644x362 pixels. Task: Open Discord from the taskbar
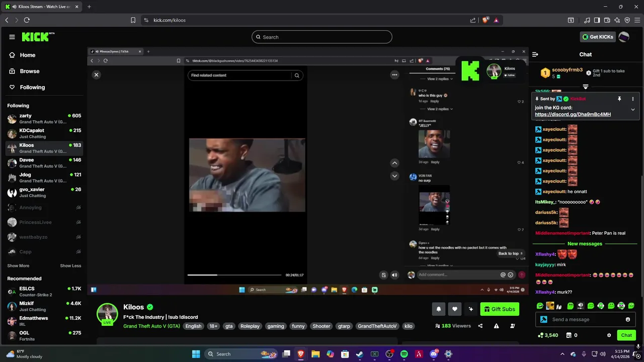click(434, 354)
